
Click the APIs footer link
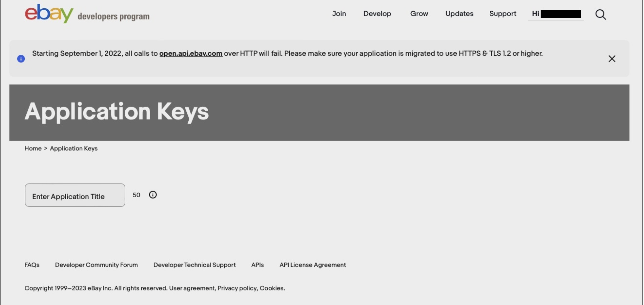click(257, 265)
